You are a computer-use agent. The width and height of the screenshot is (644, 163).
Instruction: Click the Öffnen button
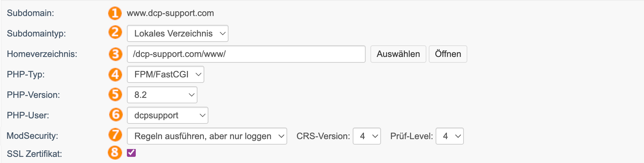tap(448, 54)
